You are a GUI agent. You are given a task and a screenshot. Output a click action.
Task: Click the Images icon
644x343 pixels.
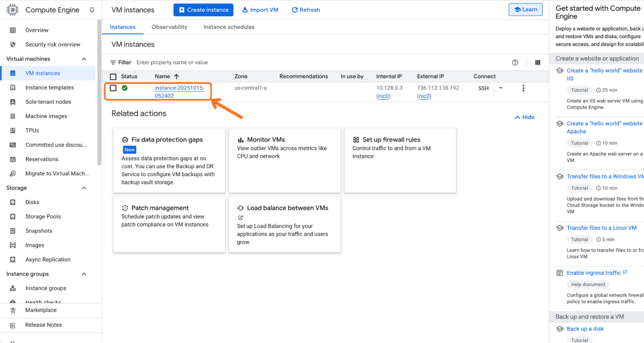coord(13,245)
